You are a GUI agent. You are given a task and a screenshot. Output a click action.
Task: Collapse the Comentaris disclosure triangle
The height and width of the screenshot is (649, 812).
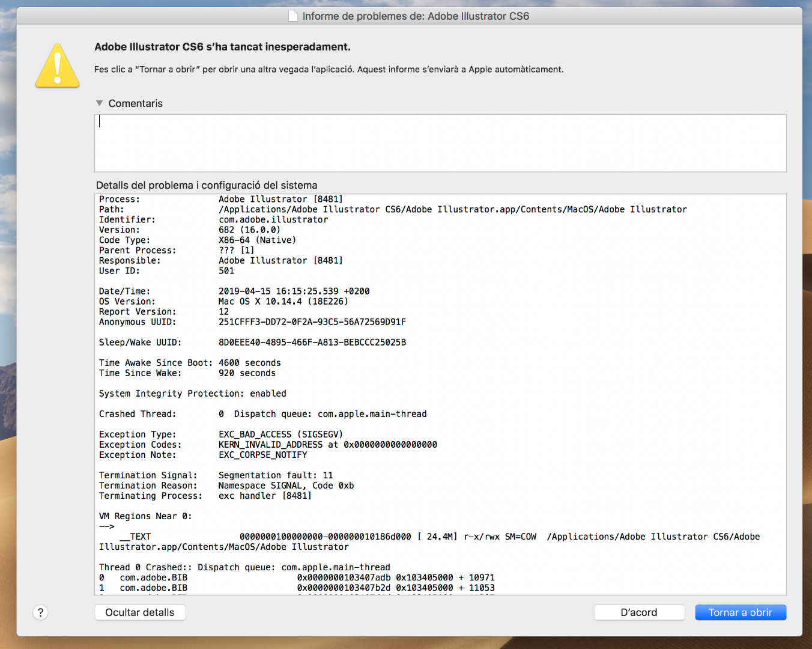pyautogui.click(x=100, y=103)
